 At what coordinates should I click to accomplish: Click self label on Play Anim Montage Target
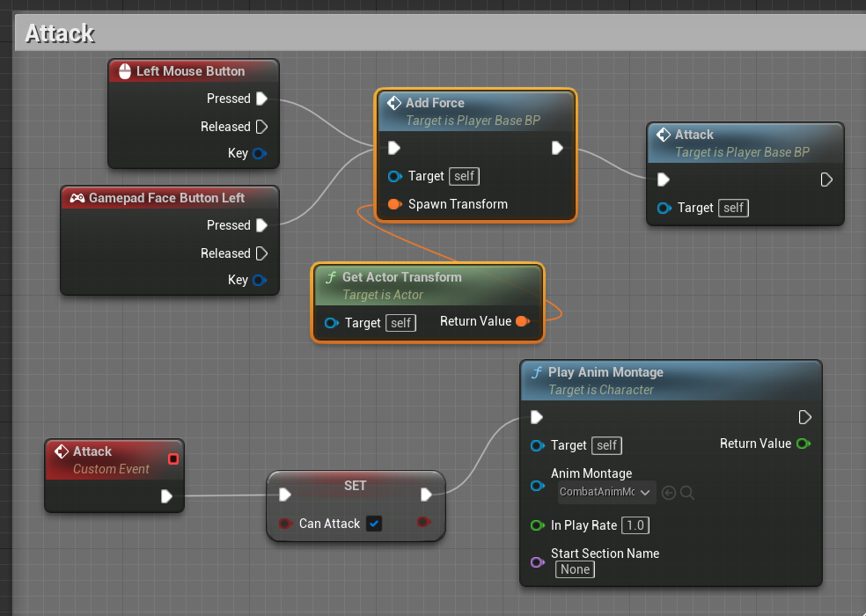(x=606, y=446)
